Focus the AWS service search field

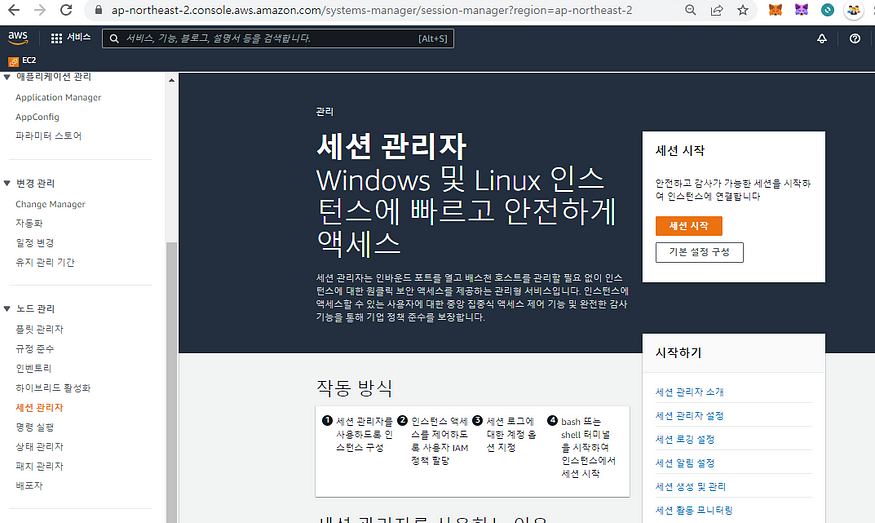click(x=278, y=39)
